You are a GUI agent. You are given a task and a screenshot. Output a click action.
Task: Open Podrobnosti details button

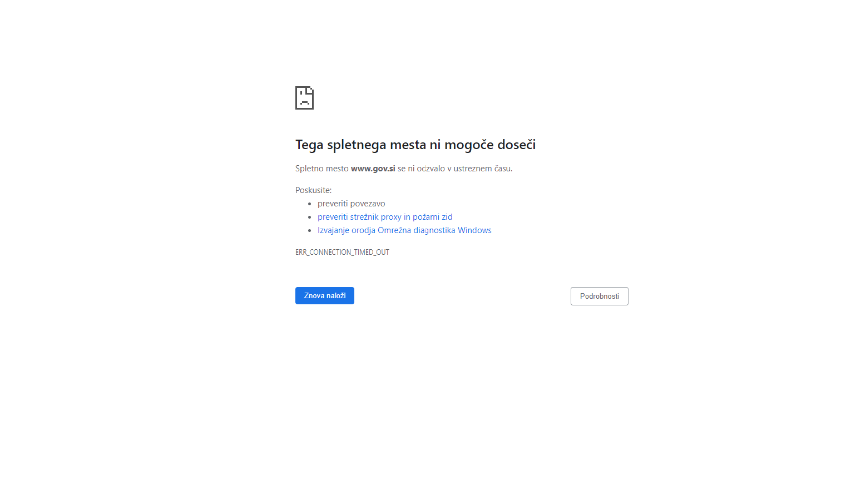tap(600, 296)
